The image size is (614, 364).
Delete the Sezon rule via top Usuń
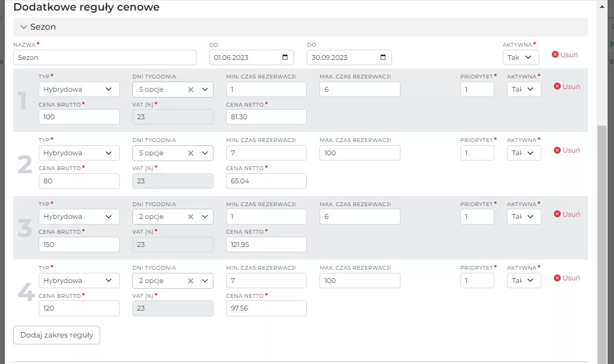(x=565, y=55)
